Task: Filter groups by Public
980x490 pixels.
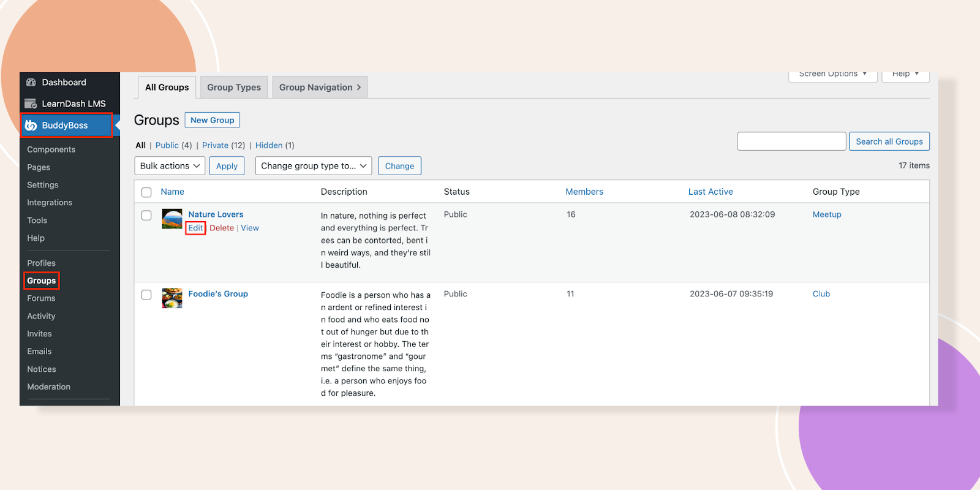Action: (x=167, y=145)
